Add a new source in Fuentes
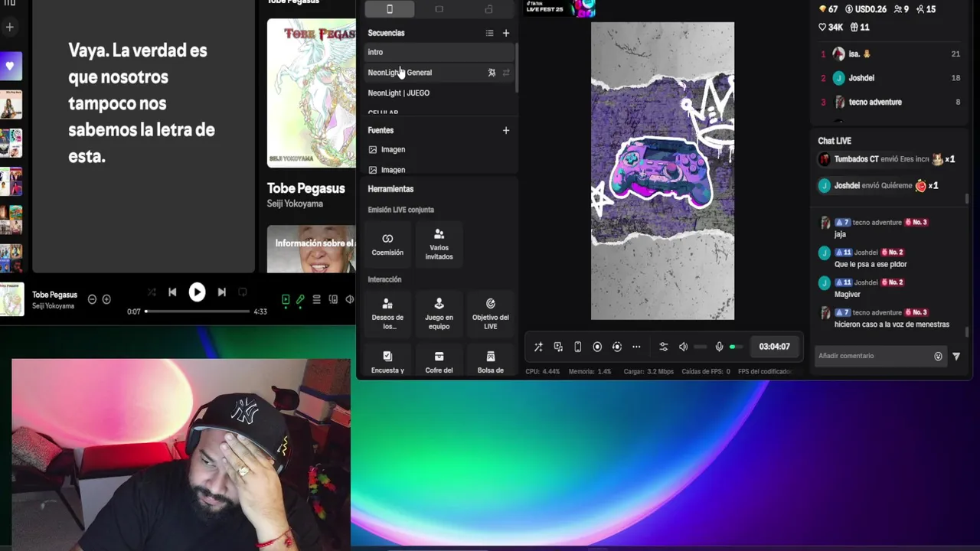The width and height of the screenshot is (980, 551). [505, 130]
